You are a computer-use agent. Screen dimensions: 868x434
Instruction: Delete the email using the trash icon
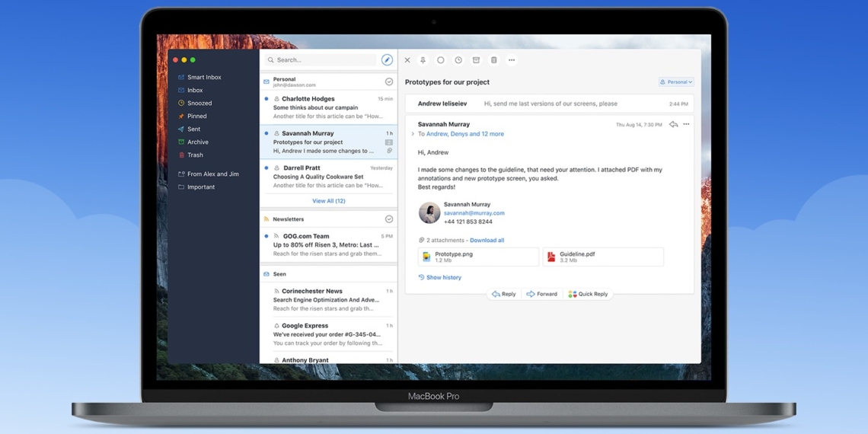tap(493, 60)
